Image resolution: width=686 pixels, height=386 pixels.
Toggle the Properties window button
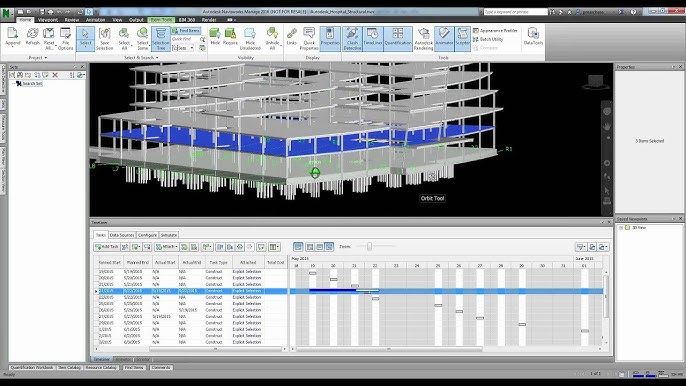point(330,39)
